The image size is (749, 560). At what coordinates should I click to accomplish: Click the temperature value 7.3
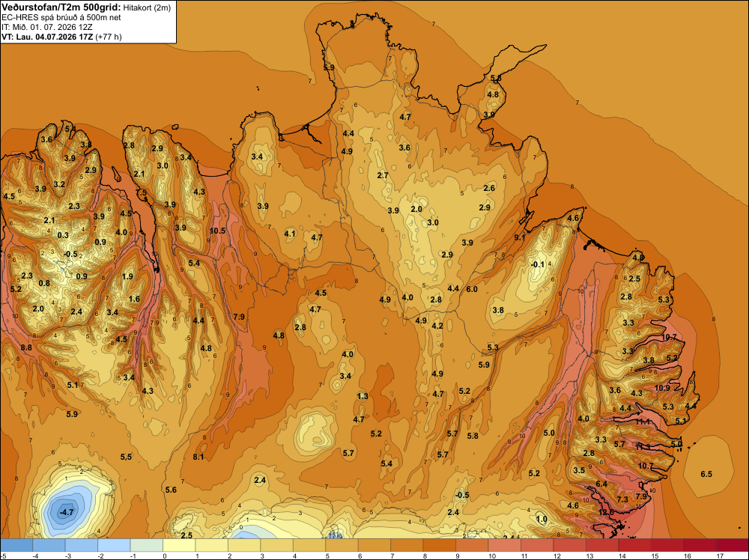click(x=622, y=499)
